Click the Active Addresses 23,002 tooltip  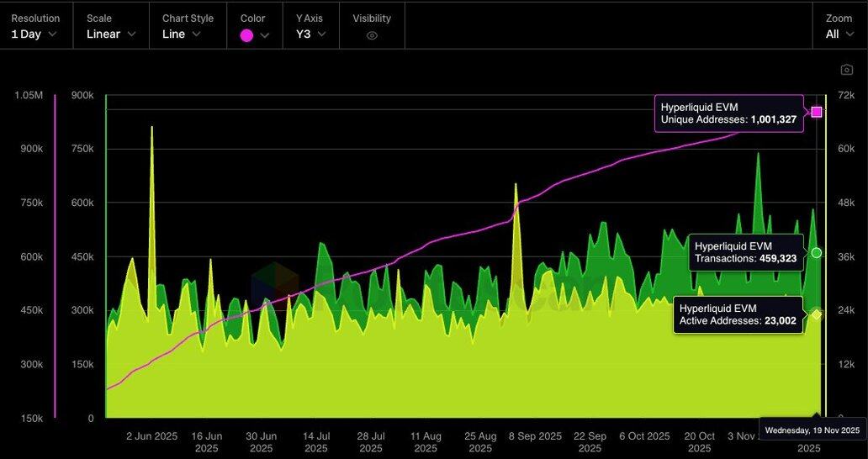click(x=738, y=314)
